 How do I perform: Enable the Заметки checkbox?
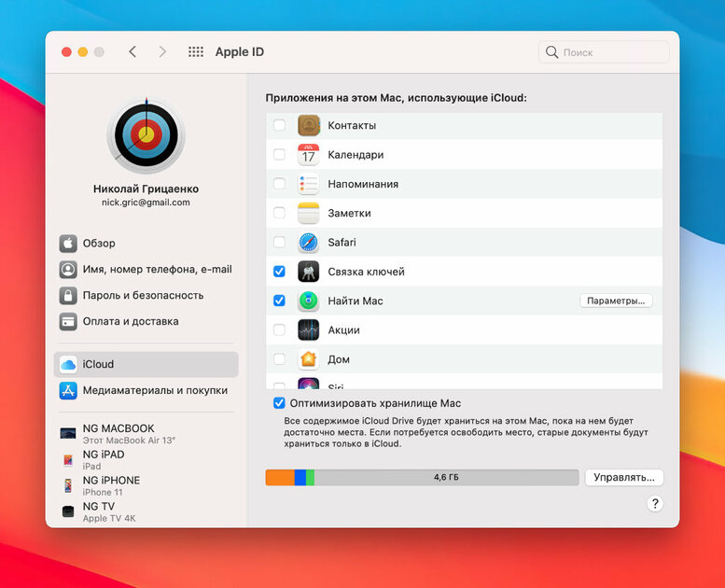click(279, 213)
